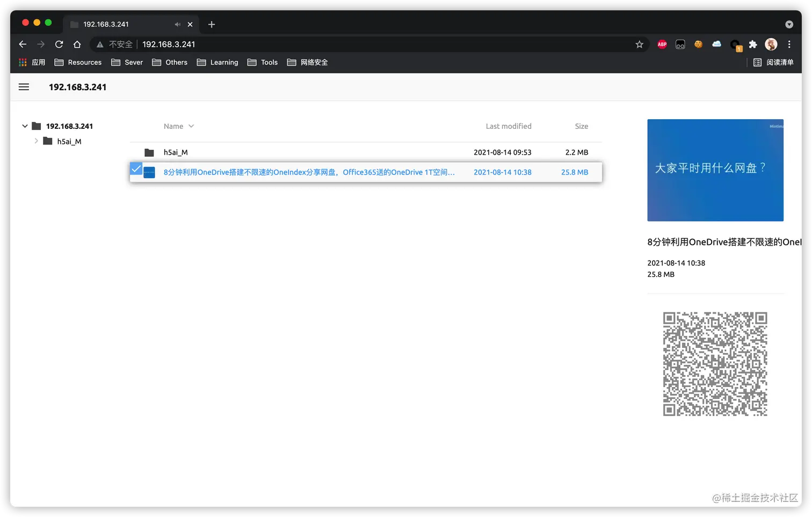Sort by the Size column
Image resolution: width=812 pixels, height=517 pixels.
coord(582,126)
